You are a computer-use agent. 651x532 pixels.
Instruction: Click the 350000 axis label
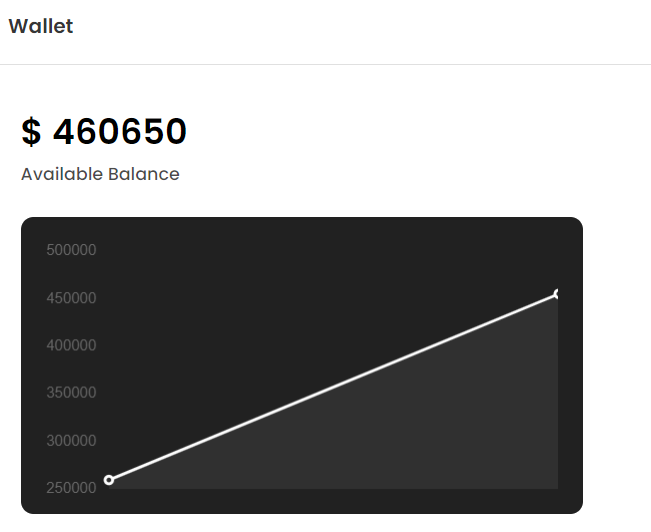coord(71,393)
